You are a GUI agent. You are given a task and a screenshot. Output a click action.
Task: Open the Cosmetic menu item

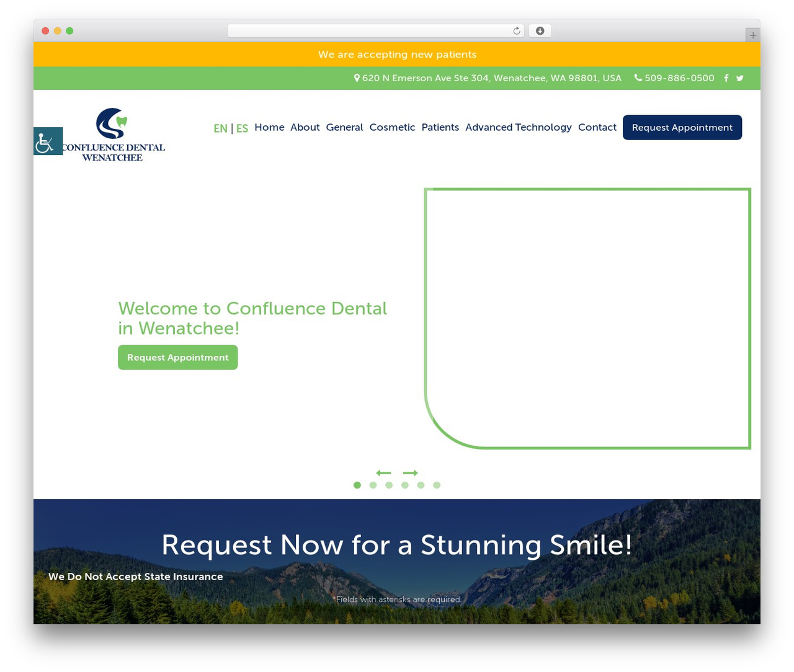tap(392, 127)
